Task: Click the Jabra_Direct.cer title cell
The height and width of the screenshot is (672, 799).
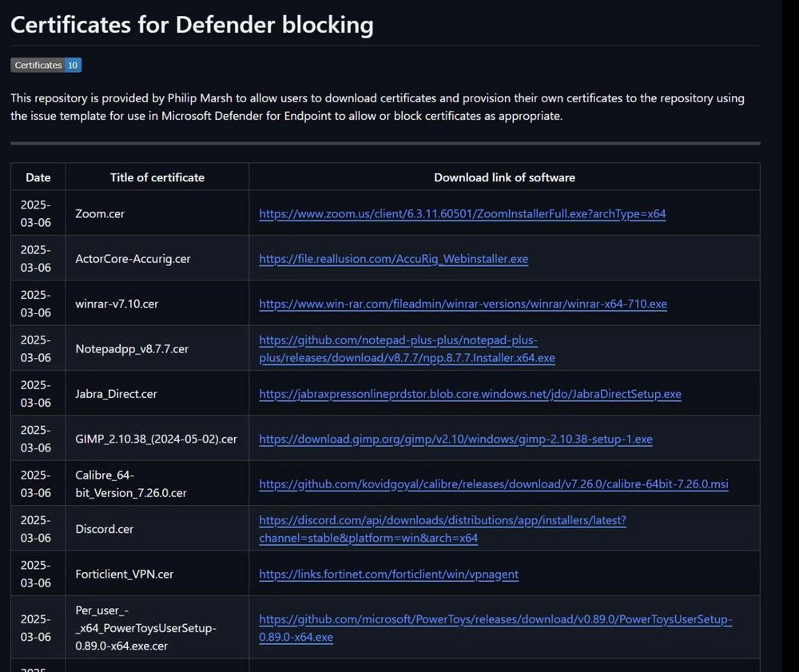Action: [x=116, y=394]
